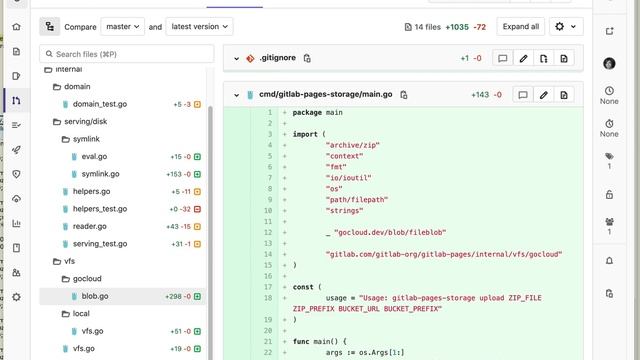Open the Settings gear sidebar icon
This screenshot has height=360, width=640.
pyautogui.click(x=16, y=297)
